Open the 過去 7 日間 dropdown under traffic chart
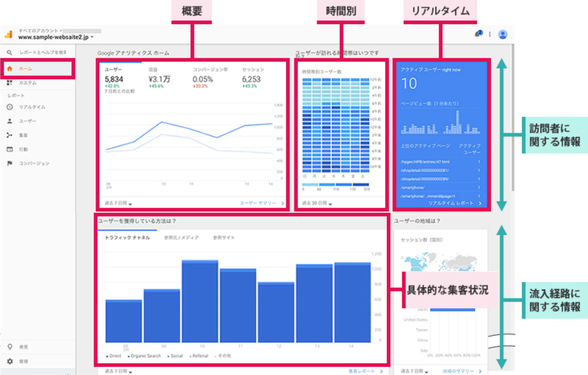Image resolution: width=588 pixels, height=375 pixels. pos(118,371)
